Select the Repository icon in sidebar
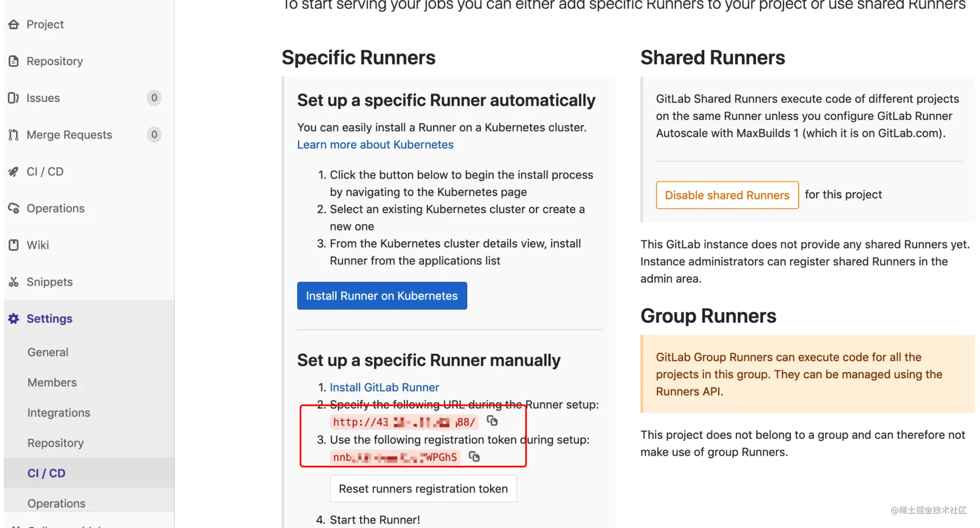This screenshot has width=980, height=528. [14, 61]
